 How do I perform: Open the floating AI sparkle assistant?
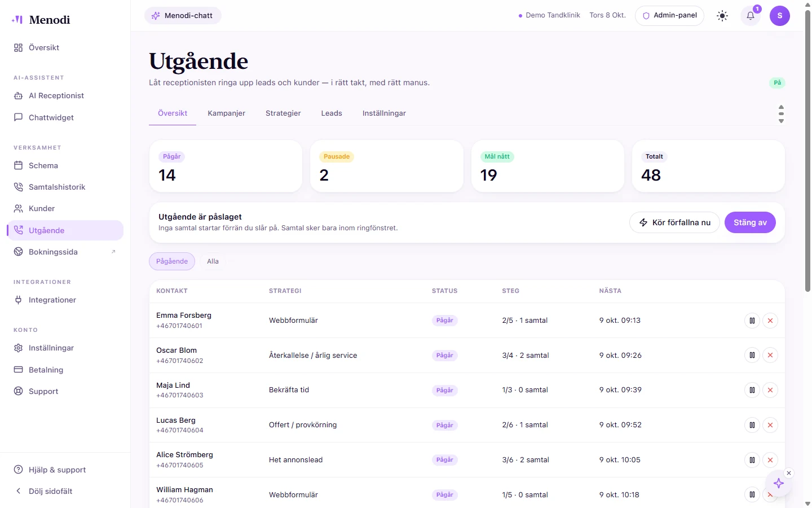pyautogui.click(x=779, y=483)
